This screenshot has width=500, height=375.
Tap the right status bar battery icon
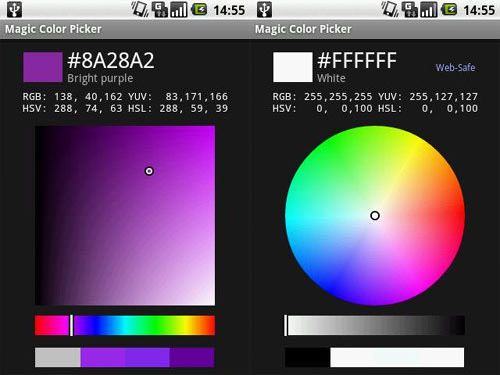point(449,10)
